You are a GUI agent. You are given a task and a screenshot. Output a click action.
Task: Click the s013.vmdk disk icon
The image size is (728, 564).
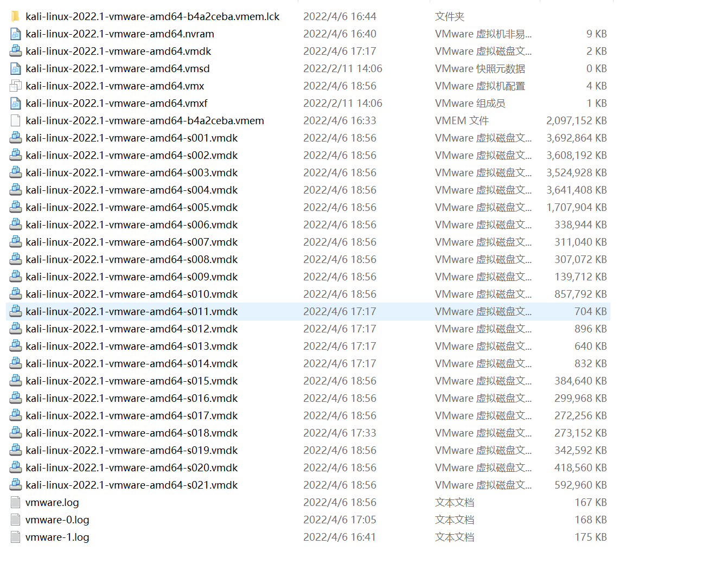16,346
